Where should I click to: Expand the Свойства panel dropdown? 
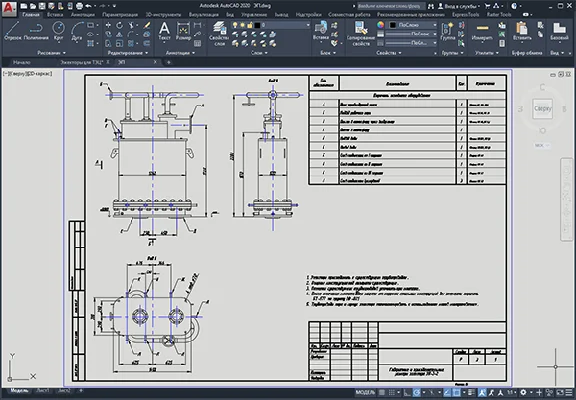388,53
